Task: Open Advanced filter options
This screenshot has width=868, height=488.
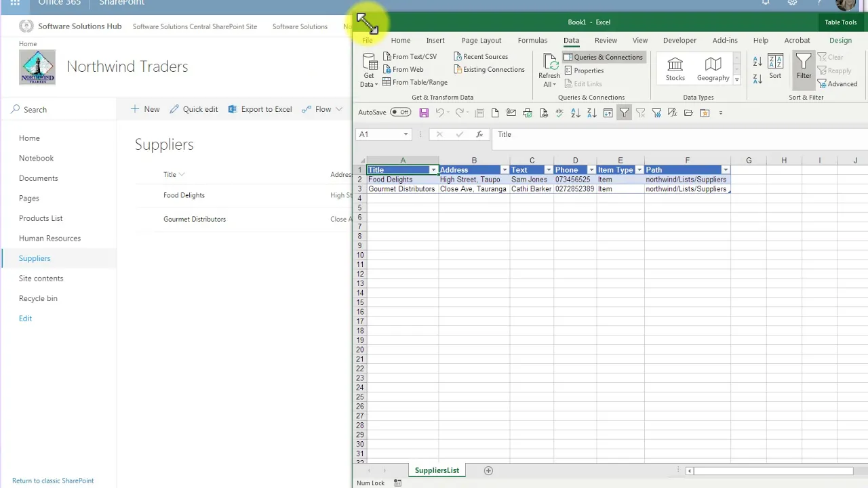Action: click(837, 84)
